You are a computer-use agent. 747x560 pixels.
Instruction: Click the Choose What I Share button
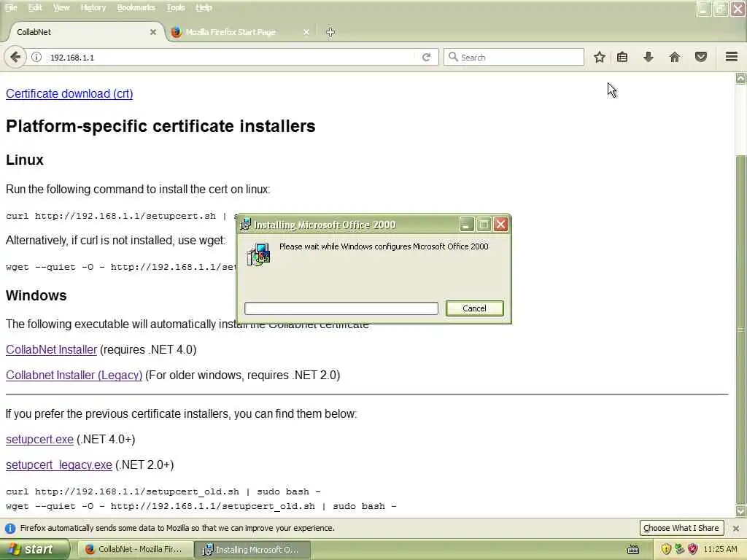pyautogui.click(x=681, y=528)
